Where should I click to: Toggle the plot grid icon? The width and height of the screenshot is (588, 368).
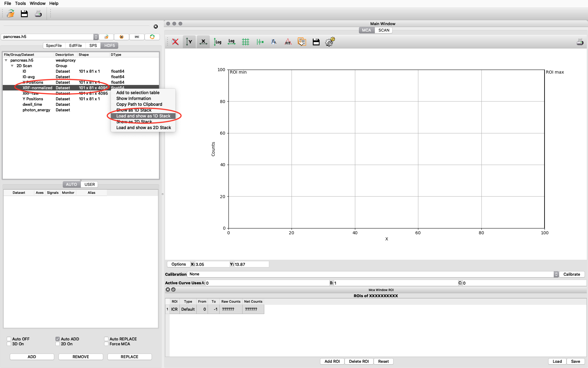coord(246,42)
